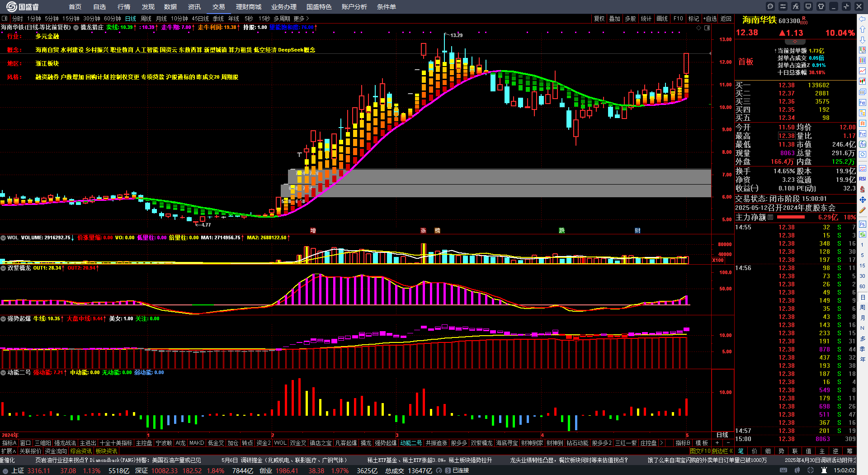868x475 pixels.
Task: Click the candlestick icon in status bar
Action: [797, 470]
